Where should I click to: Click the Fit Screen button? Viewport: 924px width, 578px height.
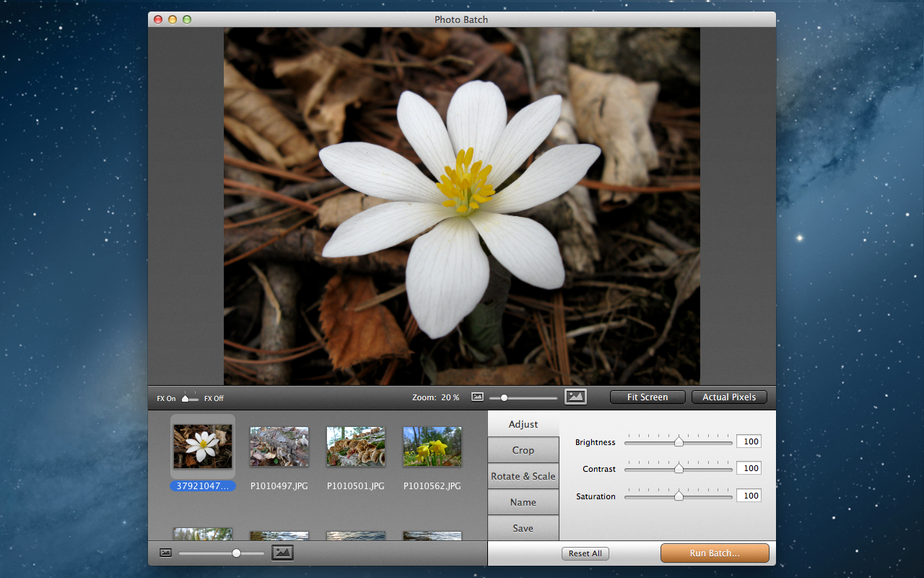(647, 397)
